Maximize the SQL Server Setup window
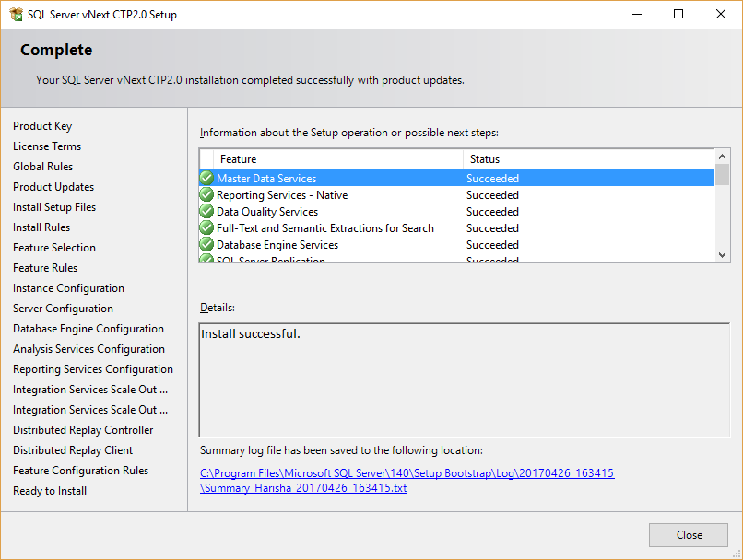Image resolution: width=743 pixels, height=560 pixels. coord(678,14)
